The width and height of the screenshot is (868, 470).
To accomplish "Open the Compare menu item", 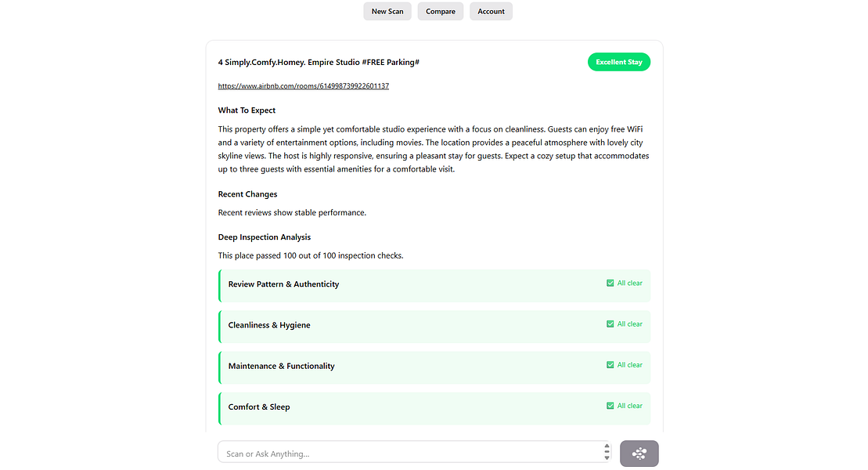I will coord(441,11).
